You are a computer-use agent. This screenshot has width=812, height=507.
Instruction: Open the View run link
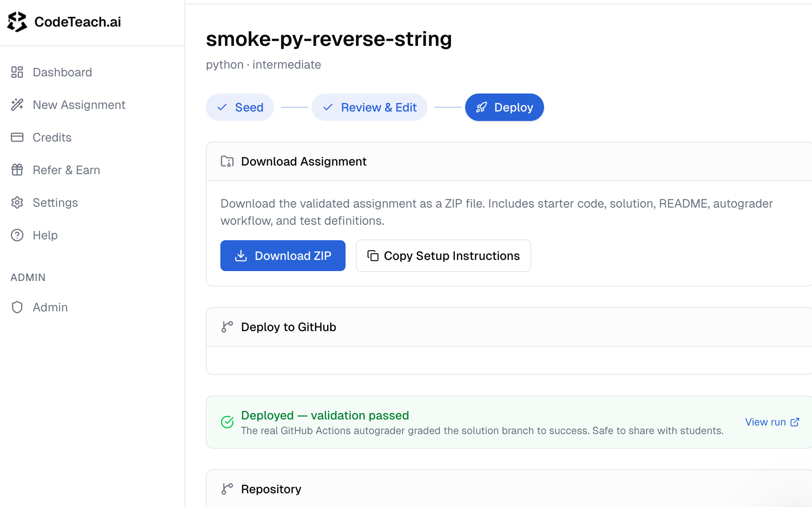pyautogui.click(x=772, y=422)
